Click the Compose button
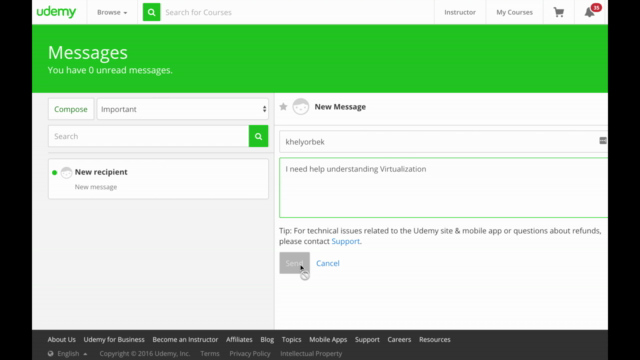 [x=71, y=109]
